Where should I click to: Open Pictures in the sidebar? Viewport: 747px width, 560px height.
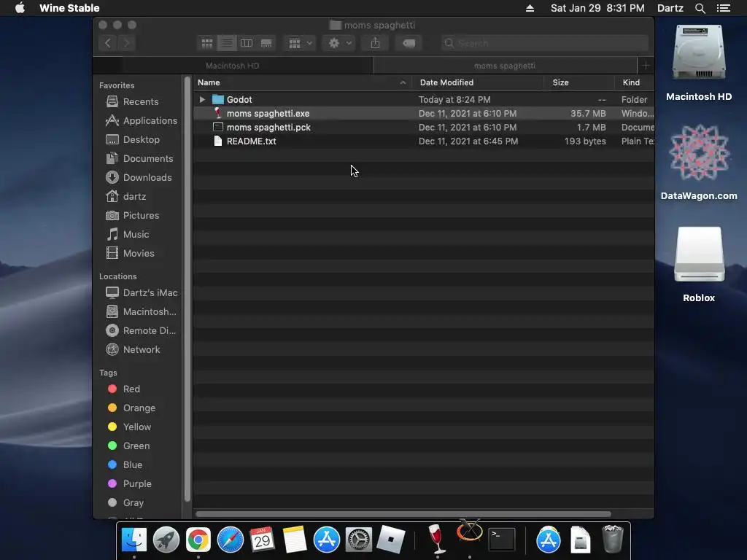(141, 215)
